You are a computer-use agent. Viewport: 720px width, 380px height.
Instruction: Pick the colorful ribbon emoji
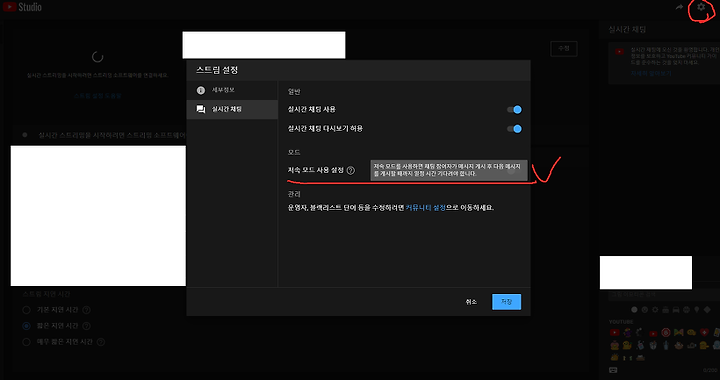pyautogui.click(x=679, y=332)
